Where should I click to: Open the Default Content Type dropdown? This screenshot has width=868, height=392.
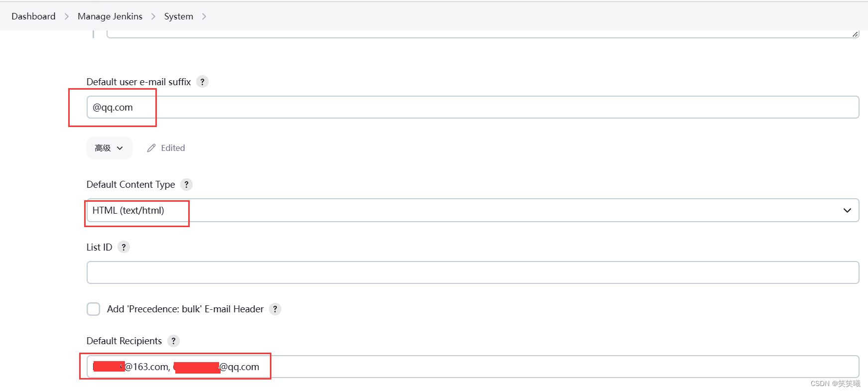coord(473,210)
